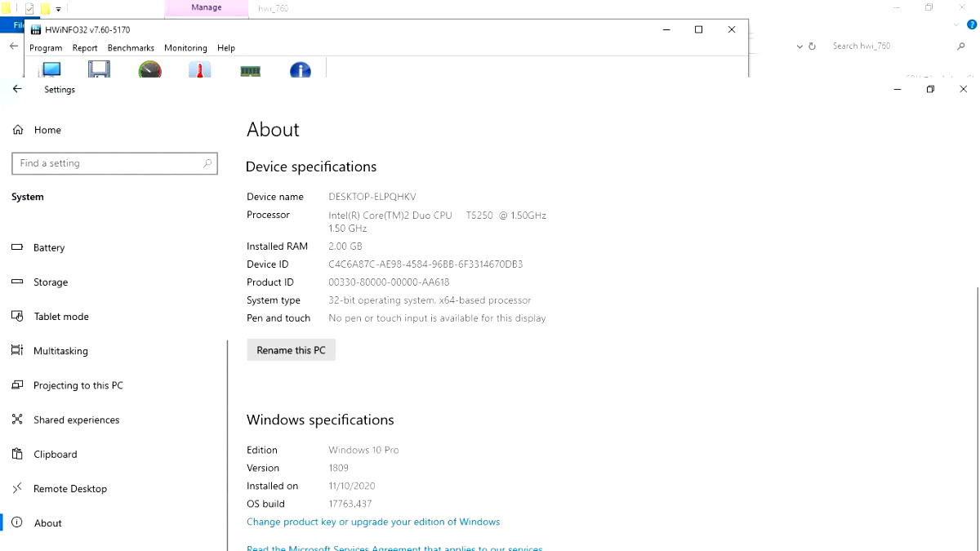Click the Edition value Windows 10 Pro
This screenshot has width=980, height=551.
[363, 450]
